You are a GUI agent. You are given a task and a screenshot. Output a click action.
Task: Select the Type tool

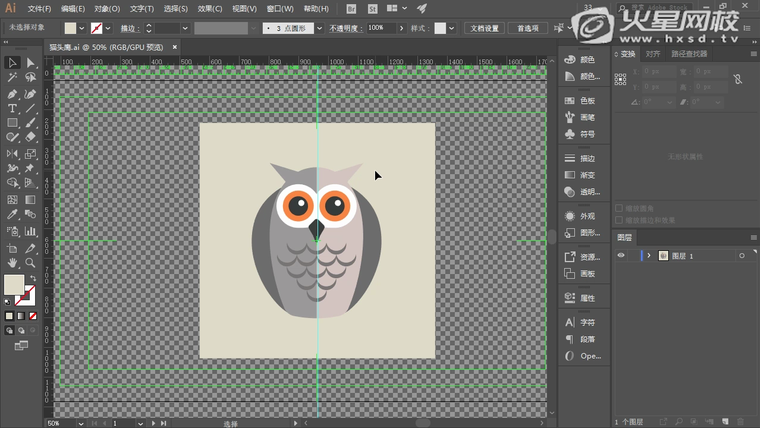[12, 108]
